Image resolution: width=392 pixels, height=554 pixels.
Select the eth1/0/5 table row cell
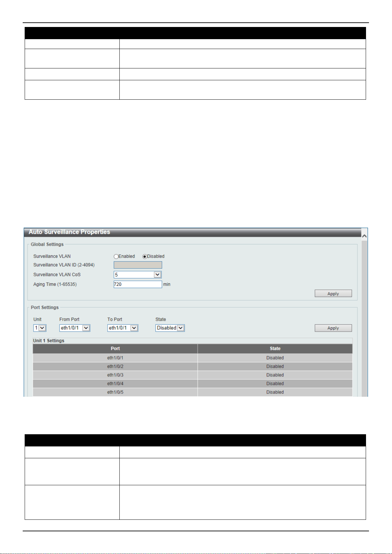[115, 392]
